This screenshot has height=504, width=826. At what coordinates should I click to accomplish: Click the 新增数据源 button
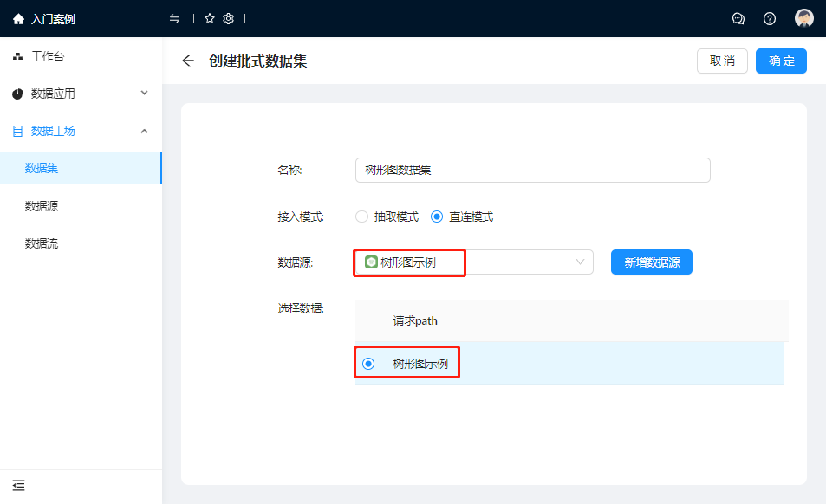[651, 262]
